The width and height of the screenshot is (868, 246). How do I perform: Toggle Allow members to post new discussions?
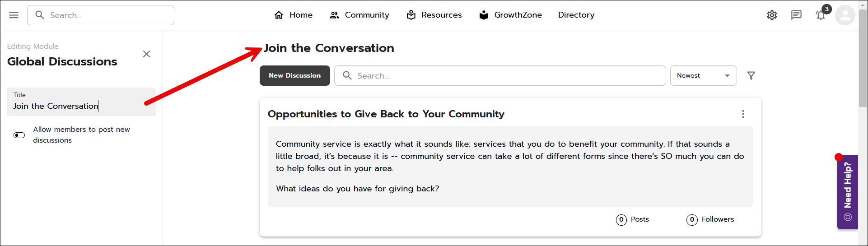click(x=19, y=135)
